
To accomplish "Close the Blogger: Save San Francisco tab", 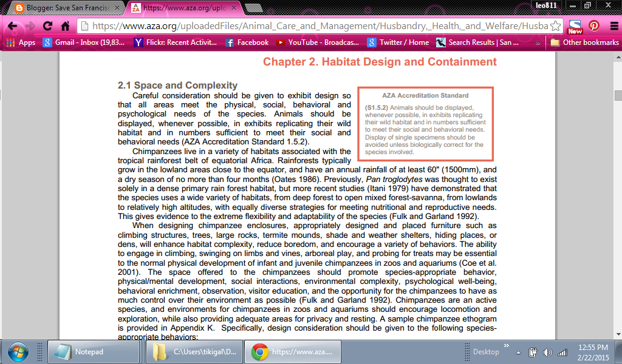I will (117, 7).
